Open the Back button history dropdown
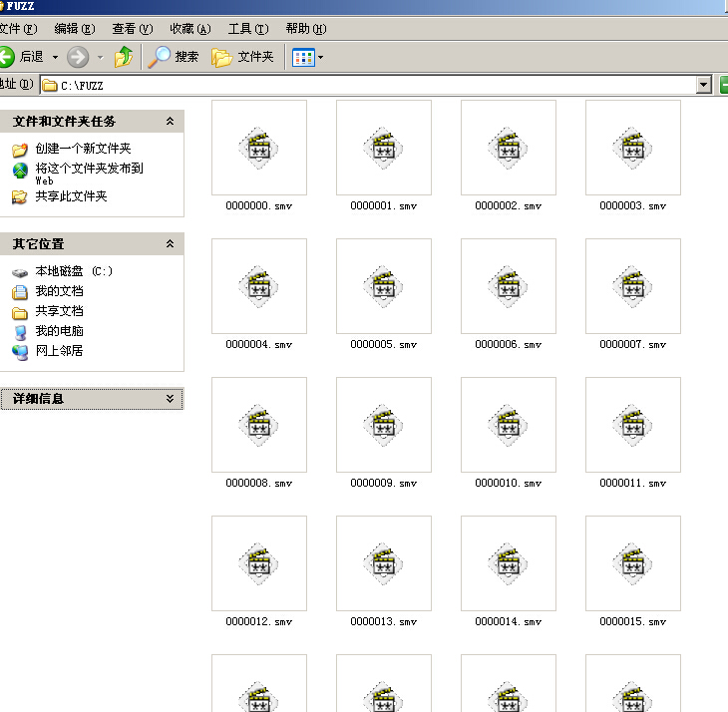This screenshot has width=728, height=712. 55,57
